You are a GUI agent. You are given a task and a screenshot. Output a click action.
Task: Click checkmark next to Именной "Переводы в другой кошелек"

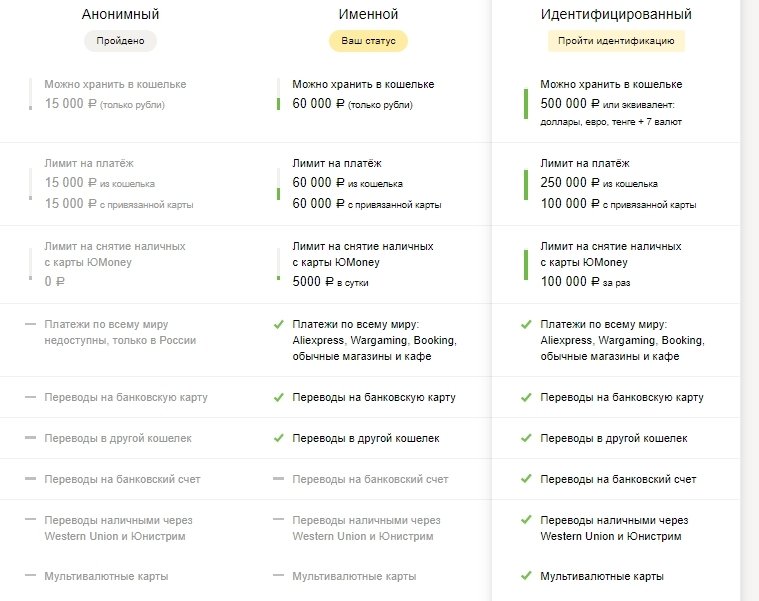pyautogui.click(x=278, y=438)
